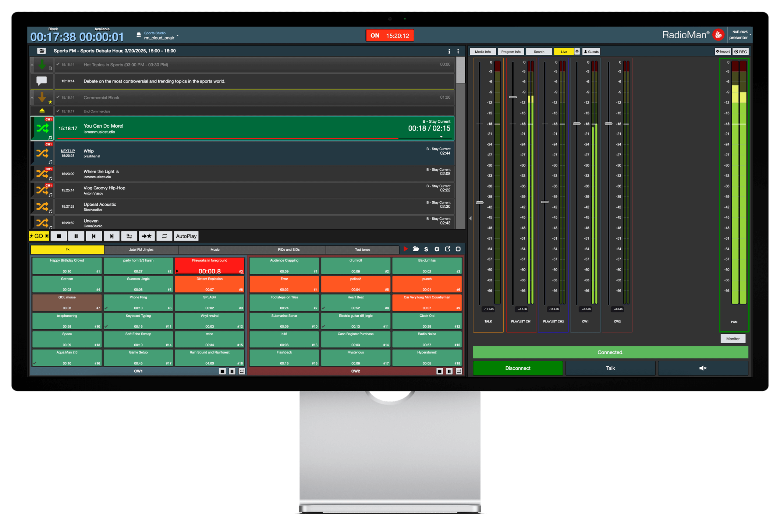
Task: Select the Fx cartwall tab
Action: click(x=67, y=250)
